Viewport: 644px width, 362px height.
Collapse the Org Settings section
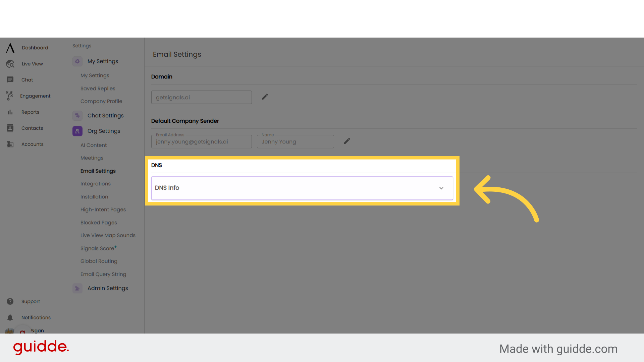104,131
